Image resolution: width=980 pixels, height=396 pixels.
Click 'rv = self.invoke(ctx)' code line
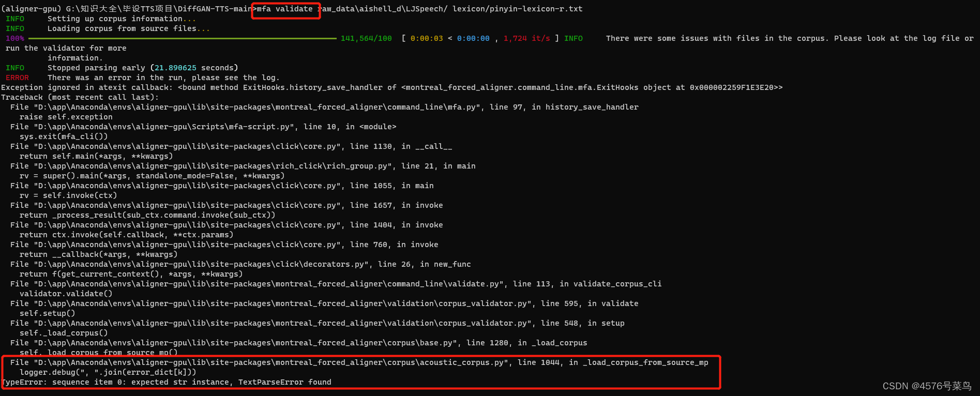68,195
